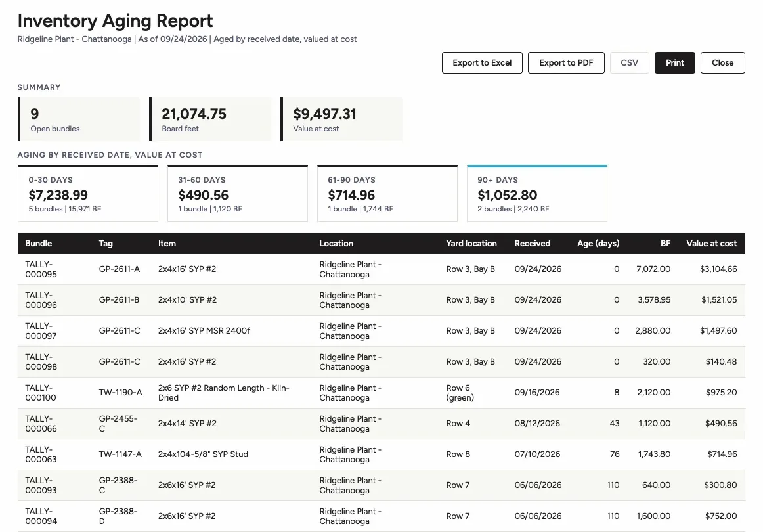The height and width of the screenshot is (532, 763).
Task: Click value $975.20
Action: pyautogui.click(x=721, y=392)
